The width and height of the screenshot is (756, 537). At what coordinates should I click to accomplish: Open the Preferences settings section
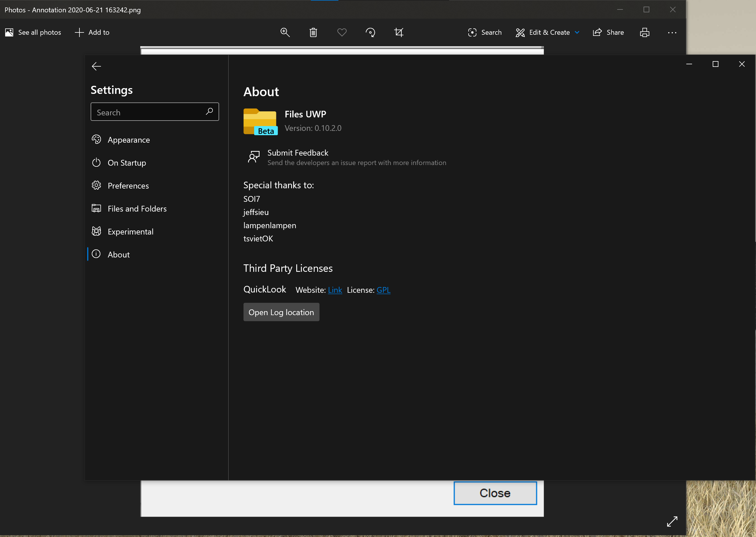[x=128, y=185]
